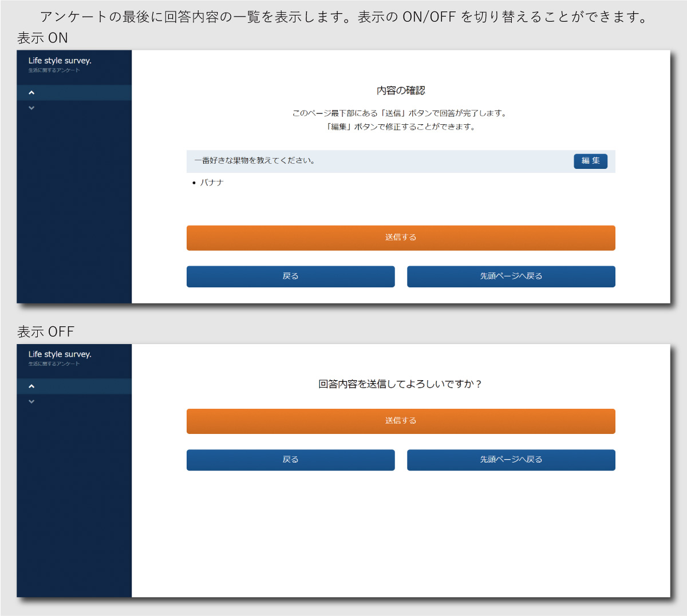This screenshot has height=616, width=687.
Task: Submit with 送信する in the 表示 OFF screen
Action: tap(401, 421)
